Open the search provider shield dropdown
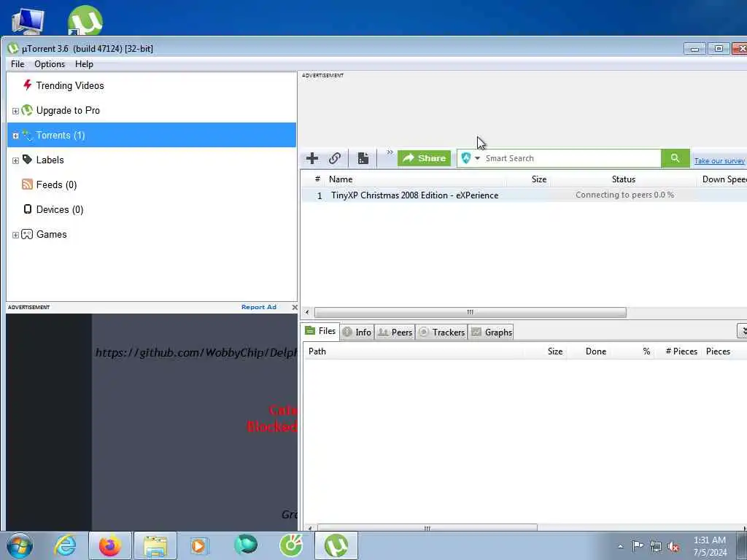 click(471, 158)
